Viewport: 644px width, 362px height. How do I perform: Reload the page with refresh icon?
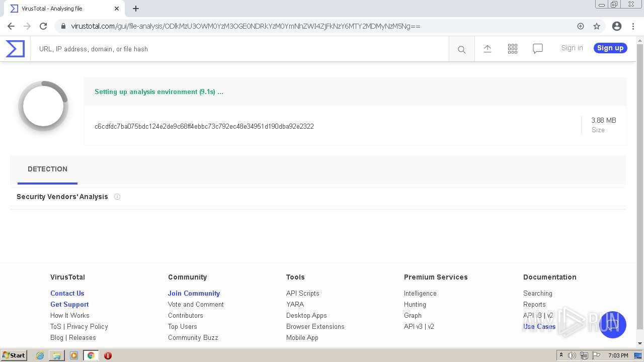(43, 26)
